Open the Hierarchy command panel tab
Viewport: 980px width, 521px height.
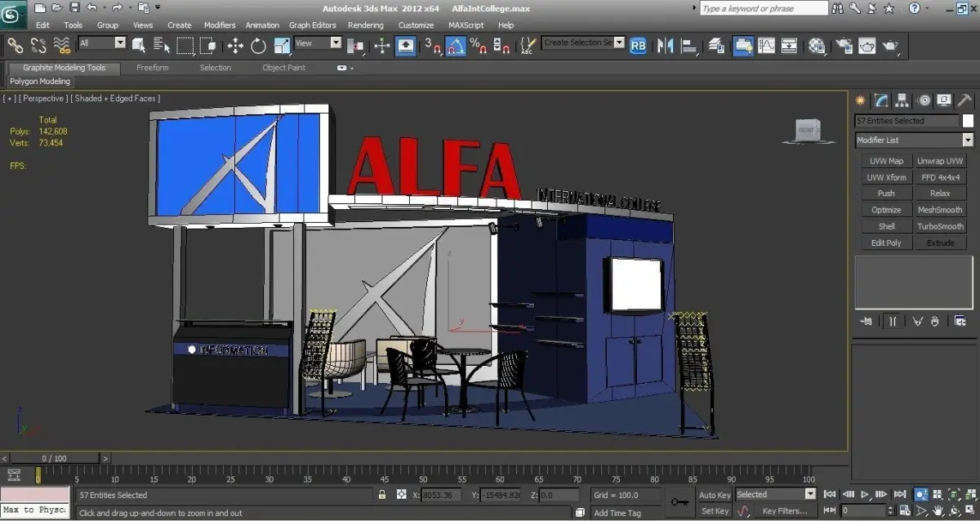tap(902, 100)
